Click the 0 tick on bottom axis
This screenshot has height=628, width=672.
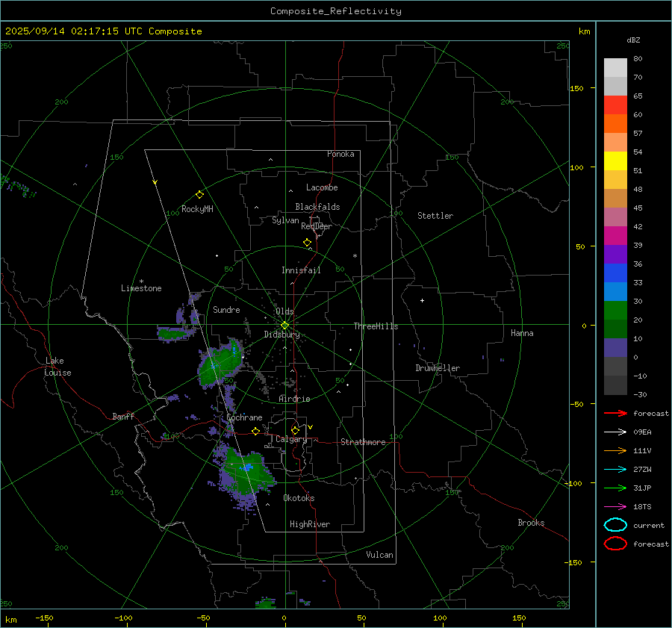tap(284, 618)
